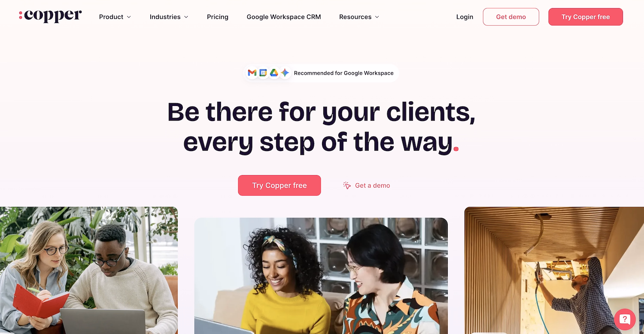Click the Copper logo in the header

pyautogui.click(x=50, y=16)
